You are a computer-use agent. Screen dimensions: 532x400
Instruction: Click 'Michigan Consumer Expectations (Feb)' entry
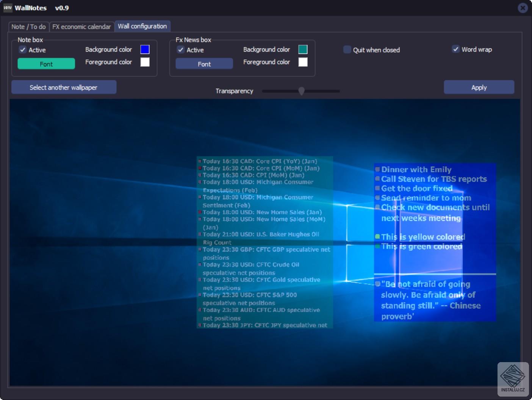click(258, 186)
